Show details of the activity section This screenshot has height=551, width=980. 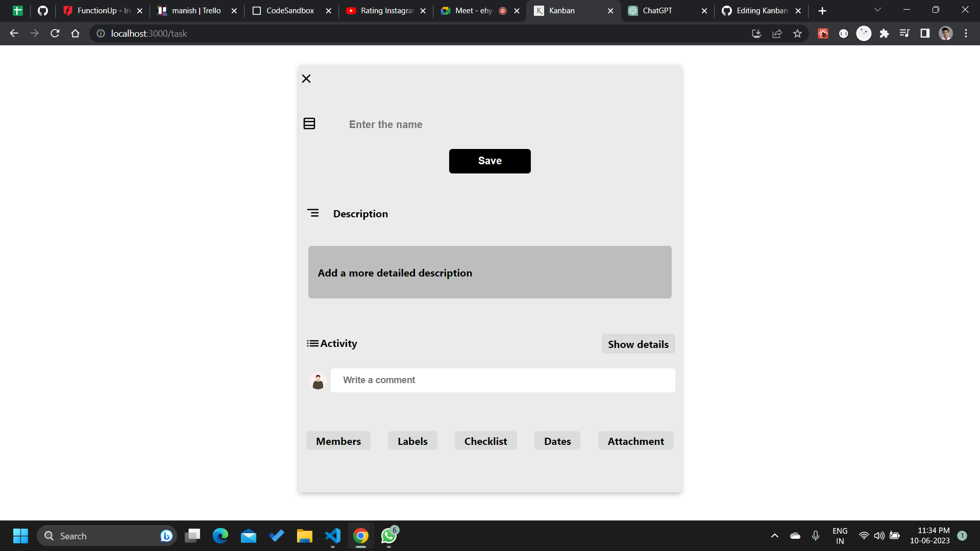coord(638,343)
